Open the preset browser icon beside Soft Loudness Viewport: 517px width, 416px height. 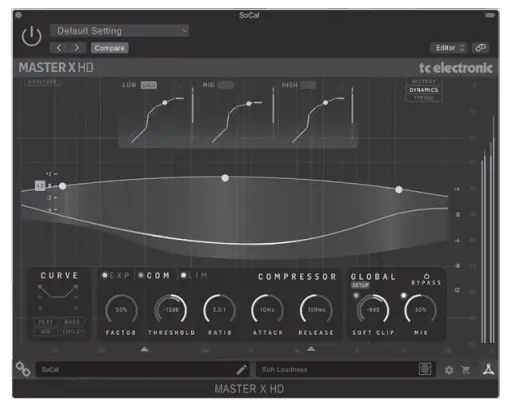(x=425, y=369)
